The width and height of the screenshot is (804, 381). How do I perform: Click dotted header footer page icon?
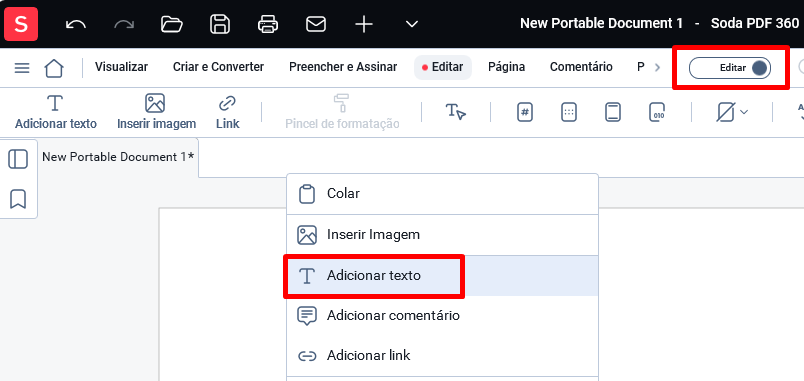[569, 112]
